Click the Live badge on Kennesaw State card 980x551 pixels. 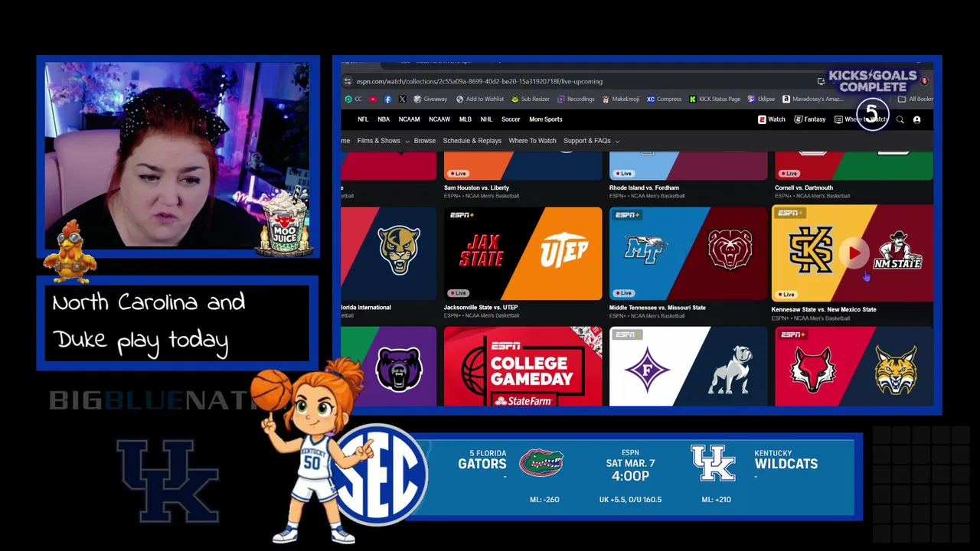(x=786, y=294)
